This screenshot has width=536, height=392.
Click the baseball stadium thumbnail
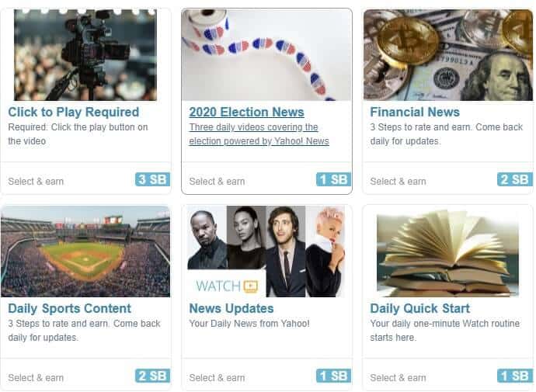tap(85, 252)
